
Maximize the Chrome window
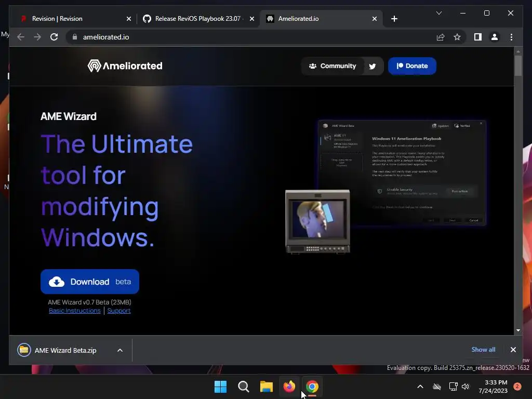(x=486, y=13)
